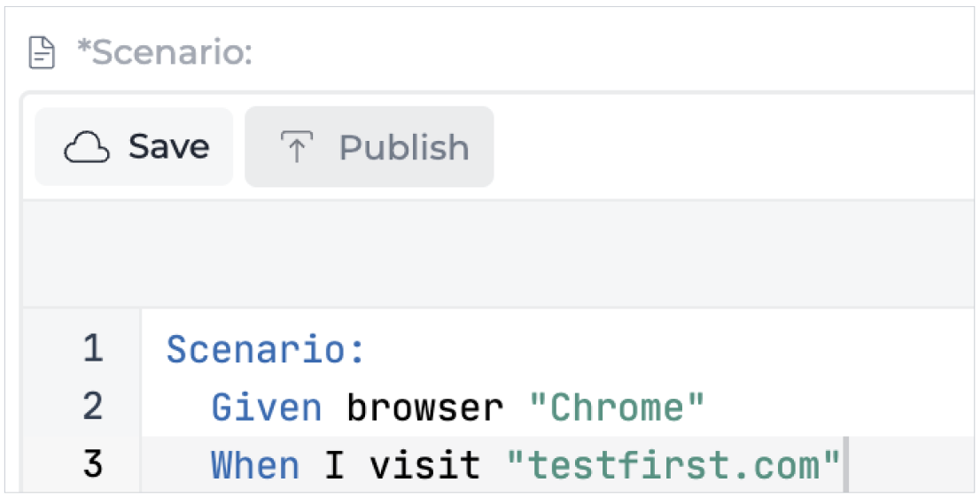Click the word visit on line 3
Viewport: 980px width, 498px height.
425,465
